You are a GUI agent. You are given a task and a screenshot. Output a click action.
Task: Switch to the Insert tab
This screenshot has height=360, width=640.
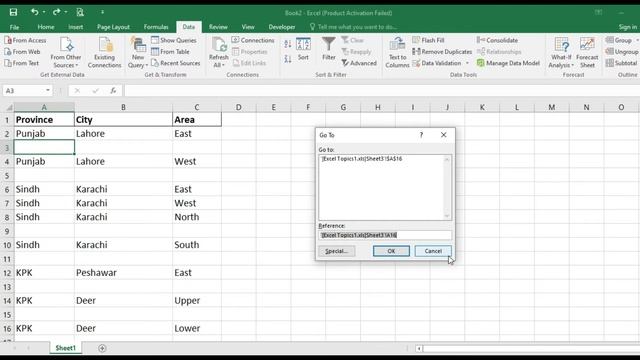(x=76, y=27)
